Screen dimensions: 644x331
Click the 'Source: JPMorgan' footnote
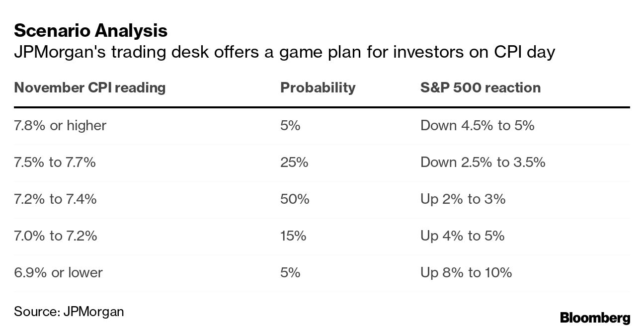[x=69, y=312]
